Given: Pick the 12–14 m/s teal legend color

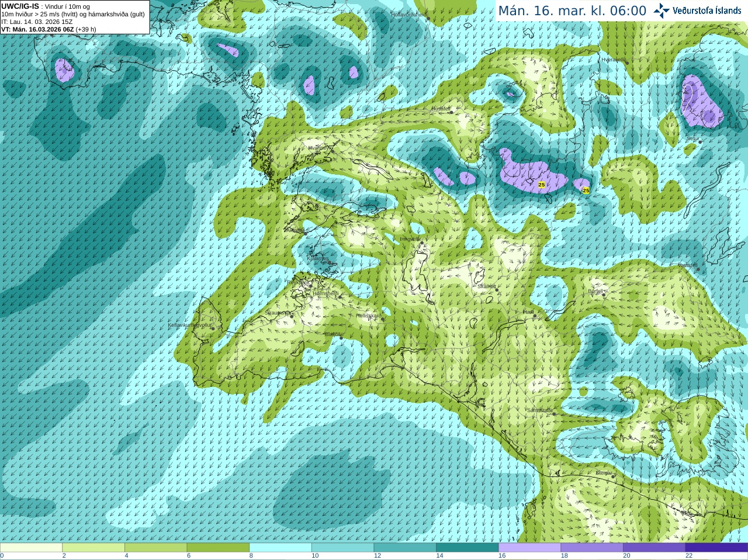Looking at the screenshot, I should pyautogui.click(x=405, y=548).
